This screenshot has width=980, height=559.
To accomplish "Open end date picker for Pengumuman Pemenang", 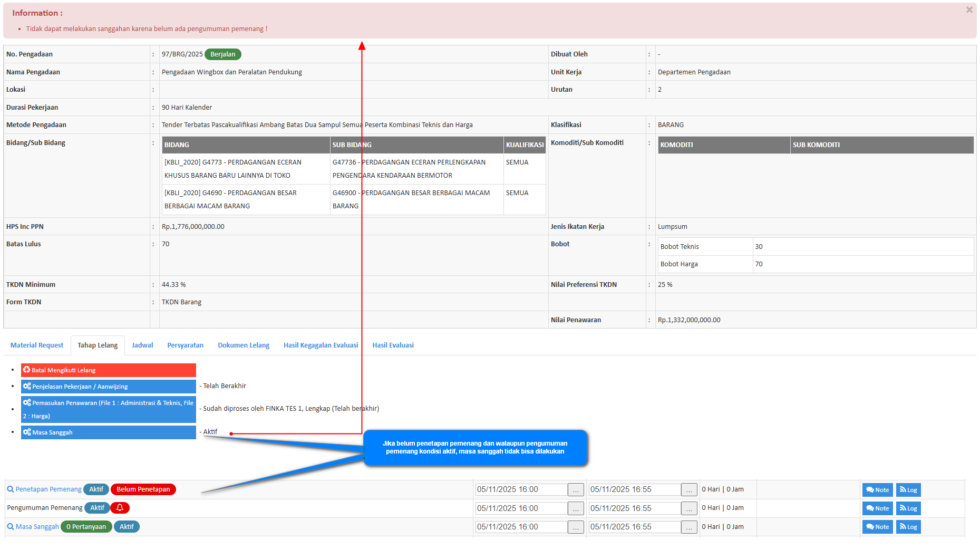I will tap(689, 508).
